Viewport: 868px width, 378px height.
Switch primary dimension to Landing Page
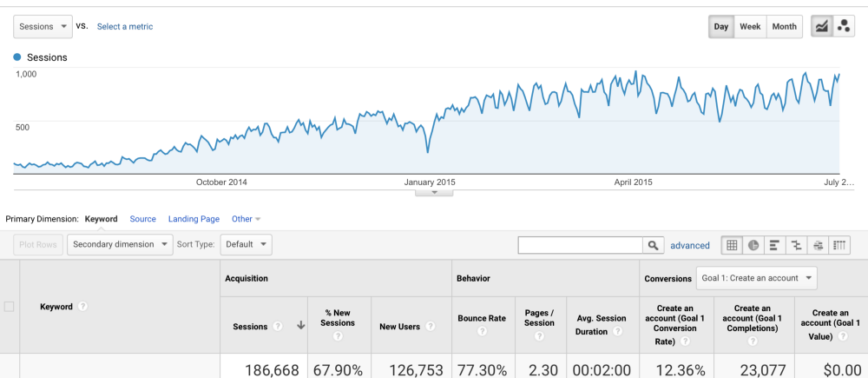point(194,219)
